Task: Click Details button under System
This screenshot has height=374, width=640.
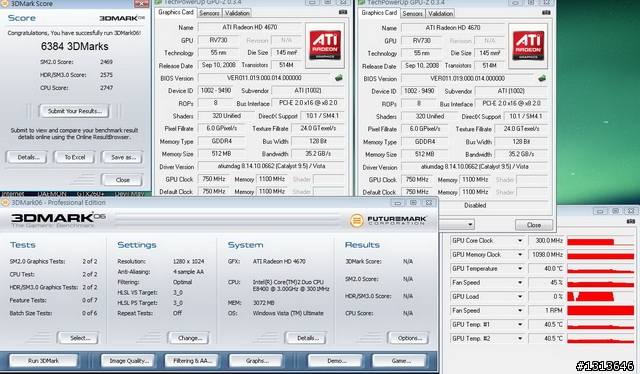Action: 307,338
